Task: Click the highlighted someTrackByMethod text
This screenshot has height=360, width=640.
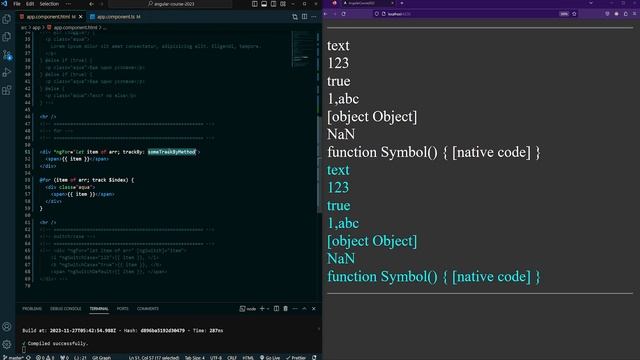Action: [171, 152]
